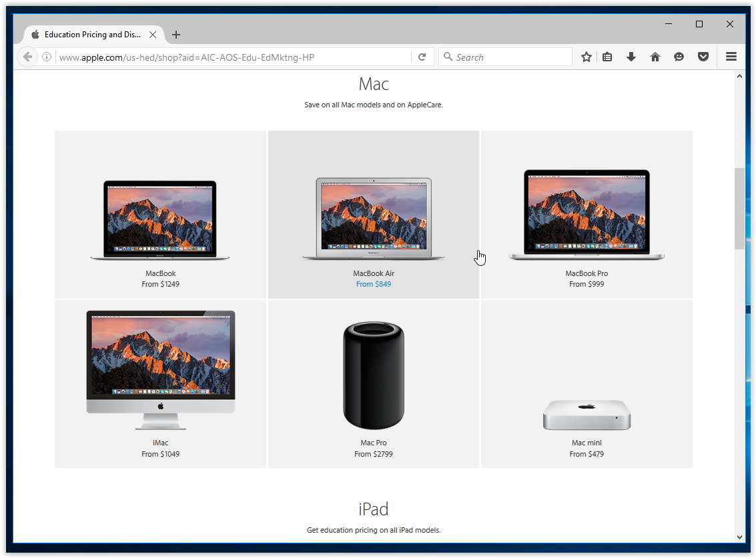Open the iMac product image
The height and width of the screenshot is (558, 756).
(161, 369)
